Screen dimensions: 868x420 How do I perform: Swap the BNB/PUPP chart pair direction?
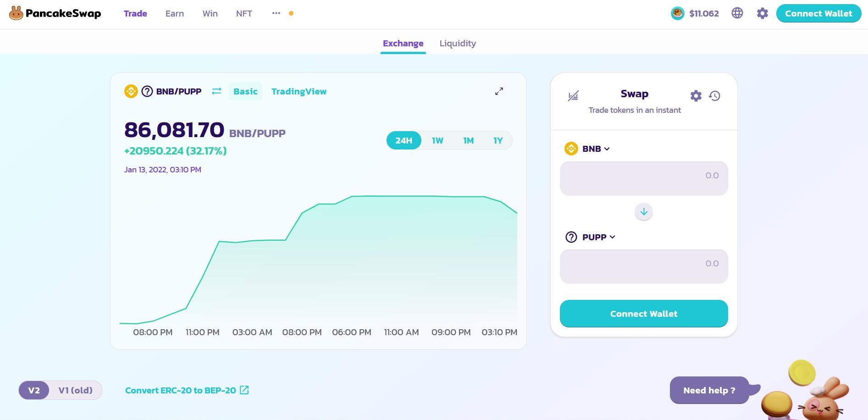216,91
